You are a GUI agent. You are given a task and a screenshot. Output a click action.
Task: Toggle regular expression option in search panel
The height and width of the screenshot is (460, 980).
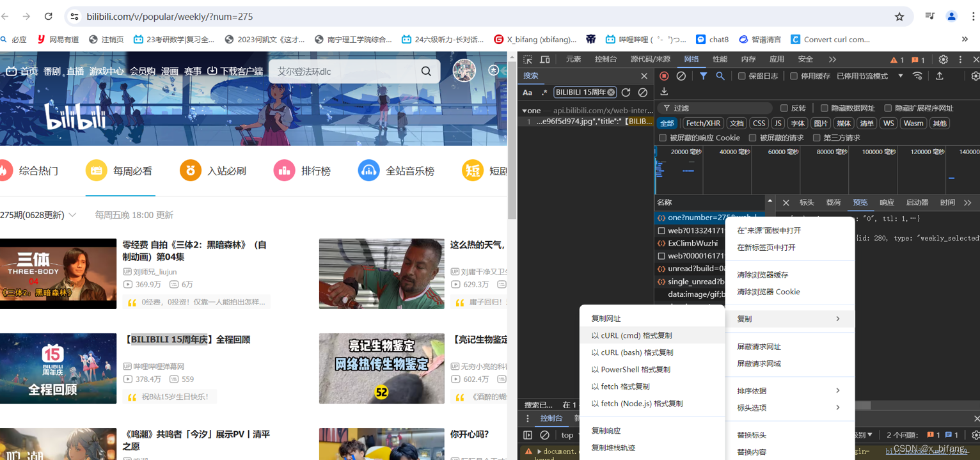544,93
